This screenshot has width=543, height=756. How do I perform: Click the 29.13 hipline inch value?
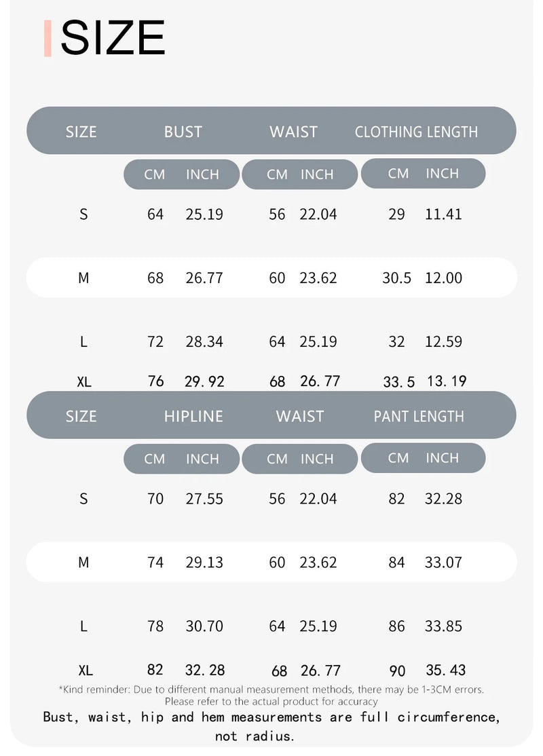pyautogui.click(x=204, y=563)
